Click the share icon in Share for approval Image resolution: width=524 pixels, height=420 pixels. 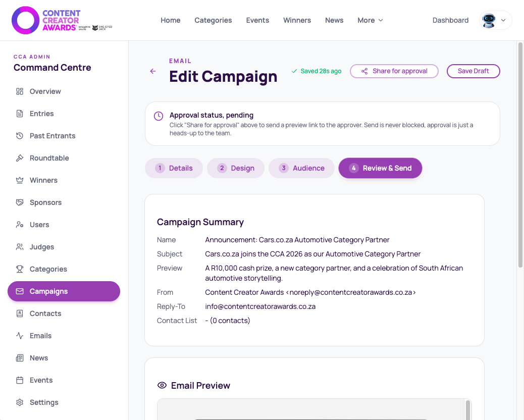point(364,71)
